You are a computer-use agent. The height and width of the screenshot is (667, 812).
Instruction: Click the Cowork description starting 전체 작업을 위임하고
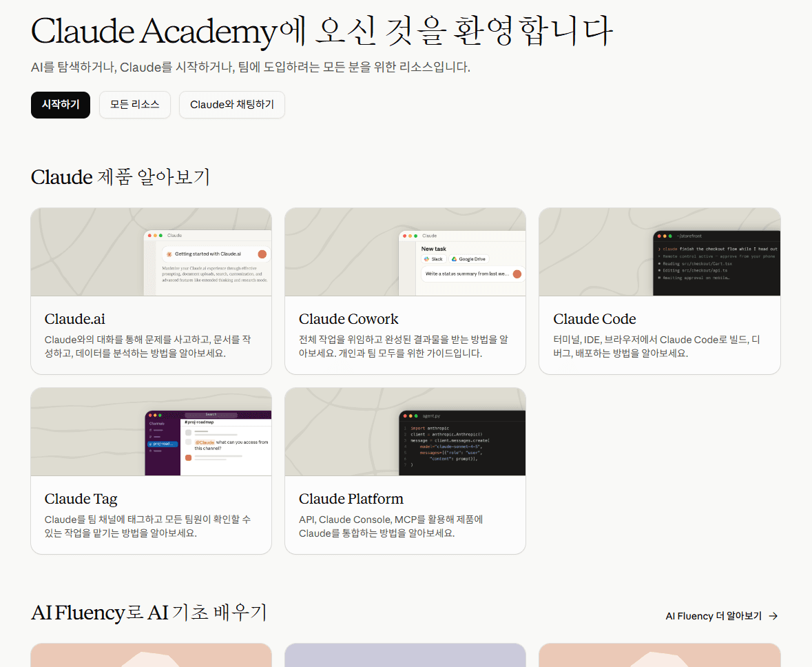coord(404,346)
